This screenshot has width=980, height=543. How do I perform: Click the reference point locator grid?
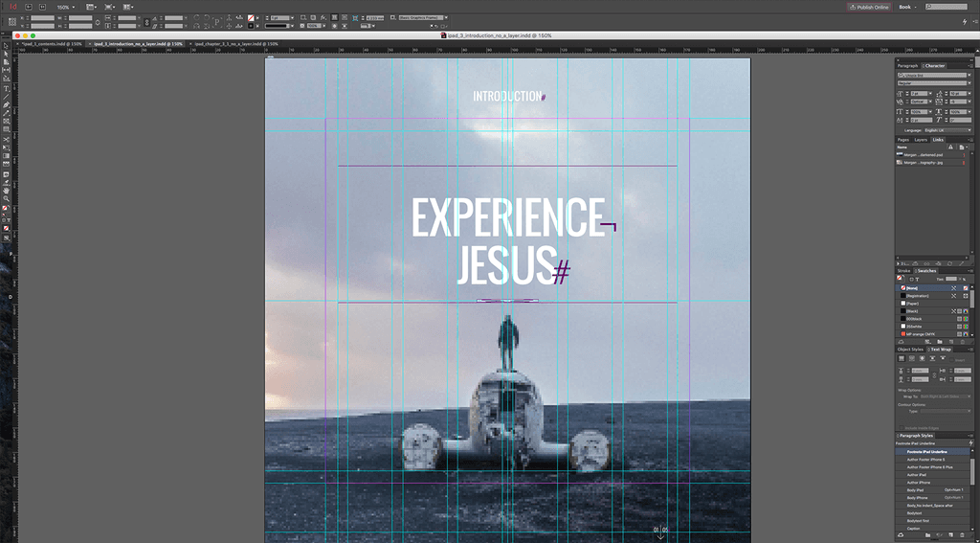pyautogui.click(x=12, y=21)
